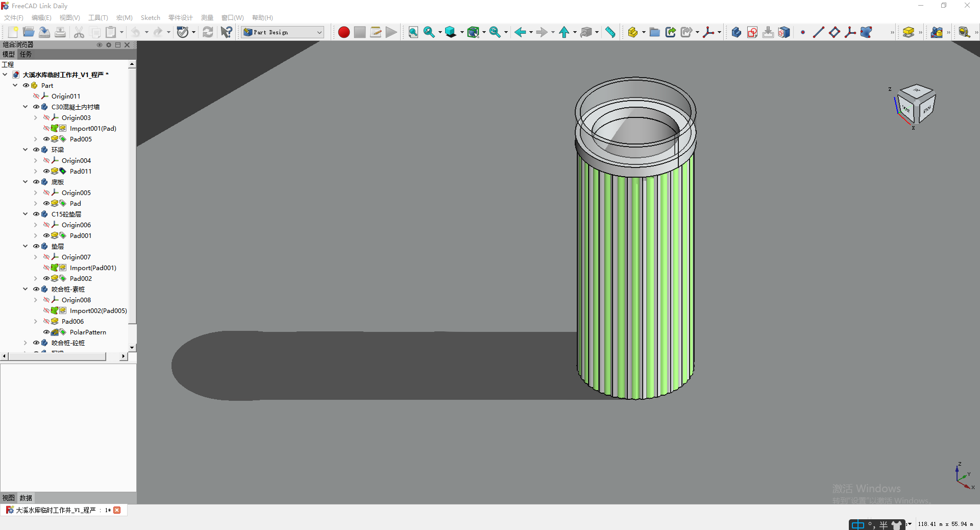Show hidden Origin011
Image resolution: width=980 pixels, height=530 pixels.
coord(36,96)
